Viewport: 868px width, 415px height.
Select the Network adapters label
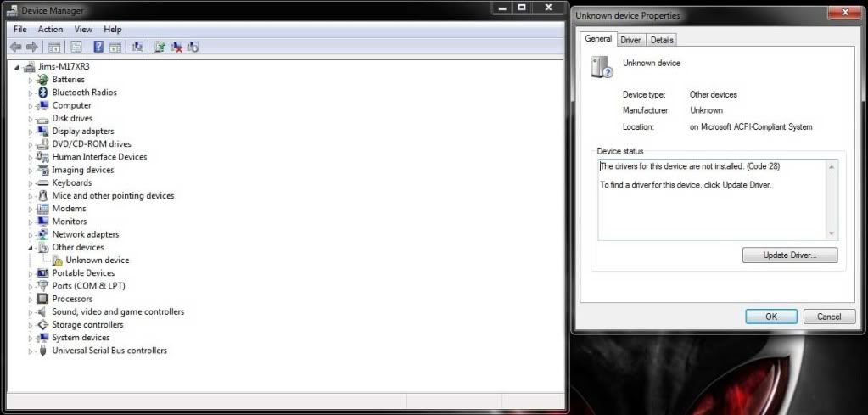click(85, 234)
